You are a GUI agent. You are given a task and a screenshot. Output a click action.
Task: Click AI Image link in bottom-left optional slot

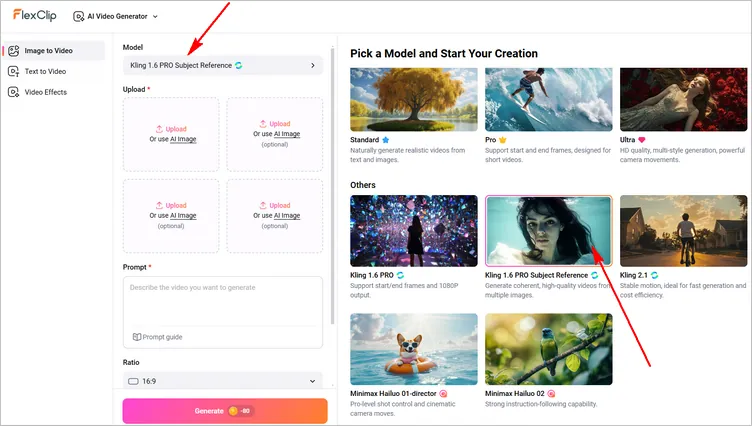(x=183, y=215)
